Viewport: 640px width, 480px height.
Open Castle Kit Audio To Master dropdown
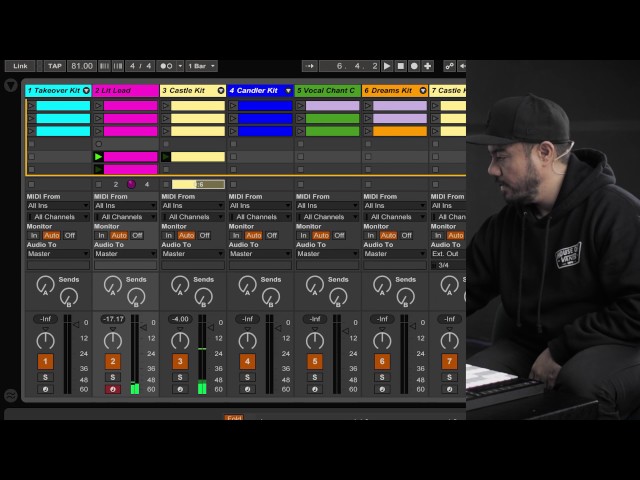coord(193,254)
